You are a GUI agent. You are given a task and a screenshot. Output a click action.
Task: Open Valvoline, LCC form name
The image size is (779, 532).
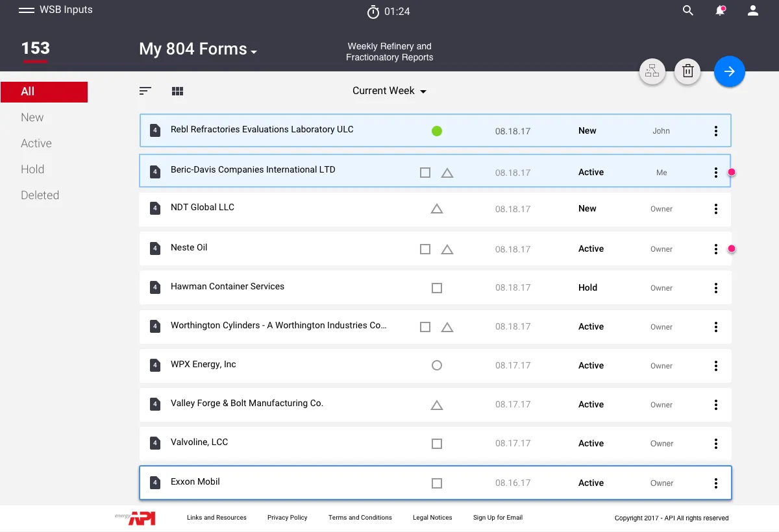199,442
